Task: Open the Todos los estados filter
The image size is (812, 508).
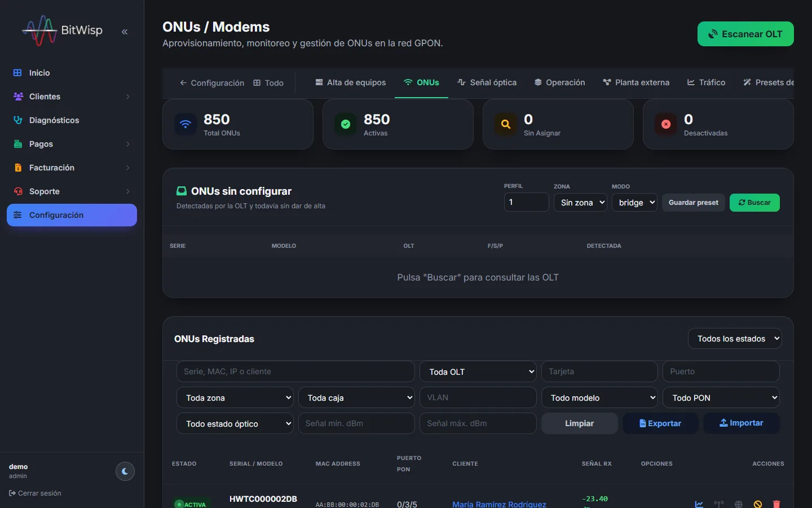Action: pyautogui.click(x=735, y=339)
